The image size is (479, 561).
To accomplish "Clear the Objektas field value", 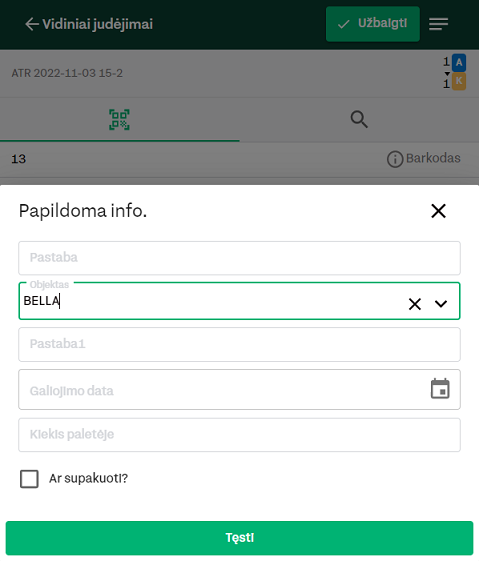I will tap(415, 304).
